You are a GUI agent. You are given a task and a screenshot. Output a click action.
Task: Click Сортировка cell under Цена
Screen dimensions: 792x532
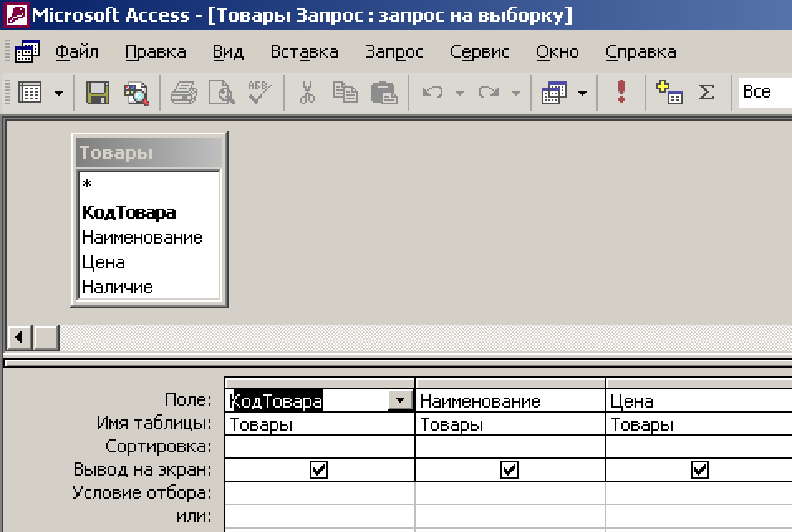[699, 447]
